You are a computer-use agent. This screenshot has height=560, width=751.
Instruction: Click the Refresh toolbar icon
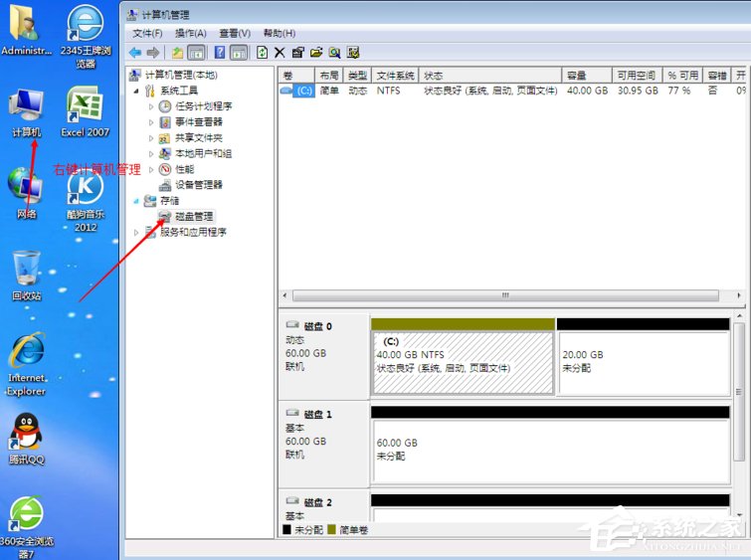coord(262,52)
